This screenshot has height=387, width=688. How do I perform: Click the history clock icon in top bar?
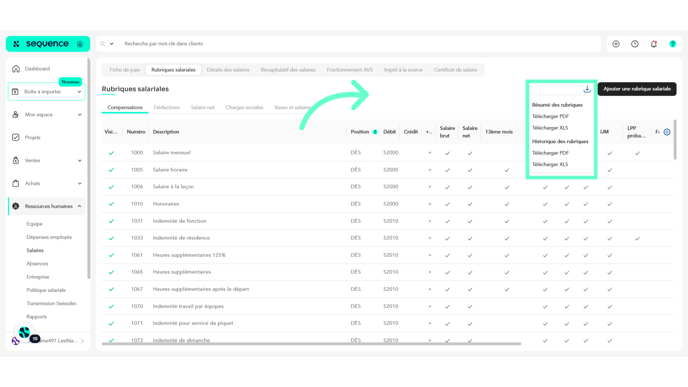tap(635, 44)
